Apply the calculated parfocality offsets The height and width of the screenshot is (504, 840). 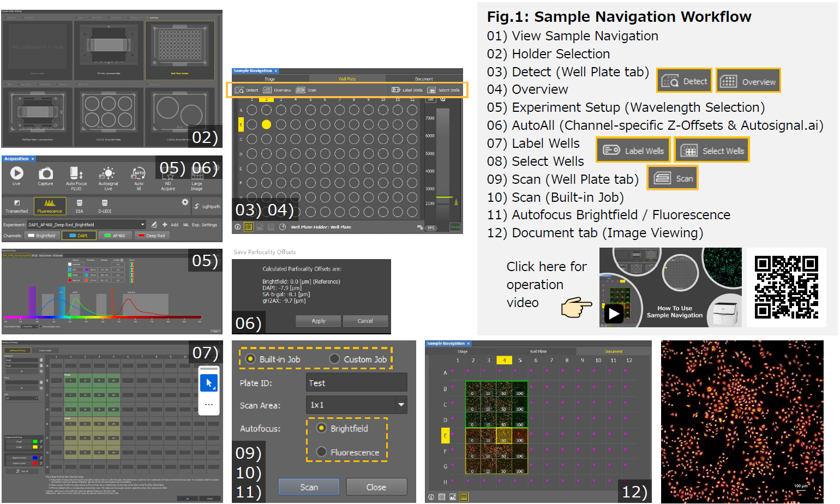tap(319, 321)
